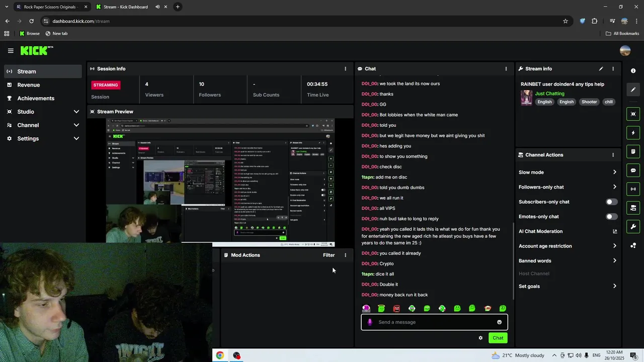Open the taskbar volume control
644x362 pixels.
[578, 355]
